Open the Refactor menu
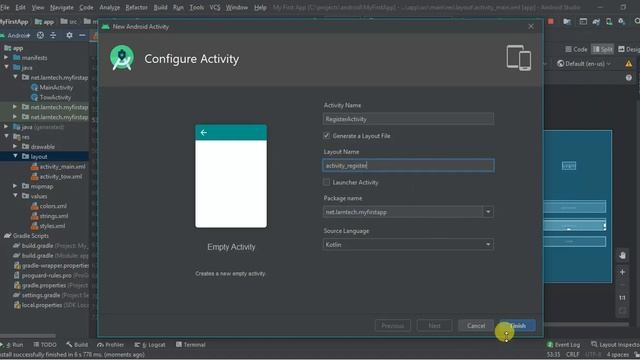The image size is (640, 360). click(136, 7)
